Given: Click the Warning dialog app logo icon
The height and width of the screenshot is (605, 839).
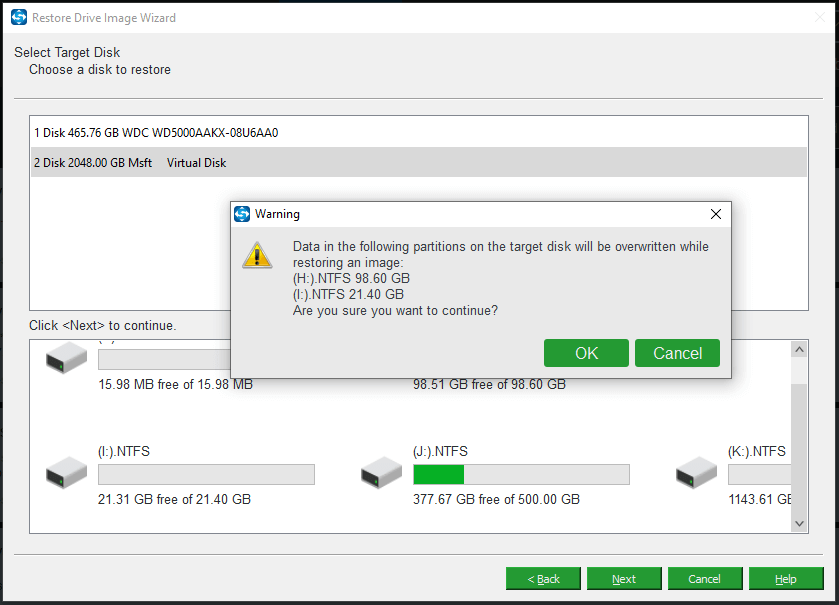Looking at the screenshot, I should click(x=242, y=214).
